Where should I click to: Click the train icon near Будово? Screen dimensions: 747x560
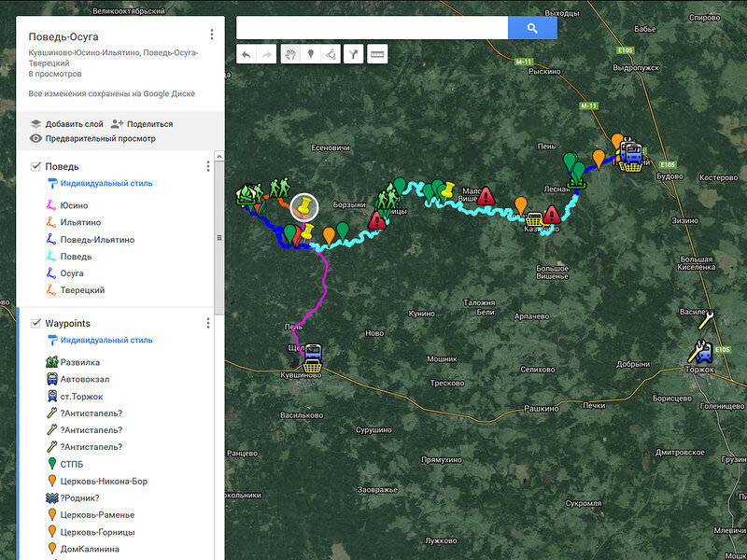pyautogui.click(x=633, y=153)
